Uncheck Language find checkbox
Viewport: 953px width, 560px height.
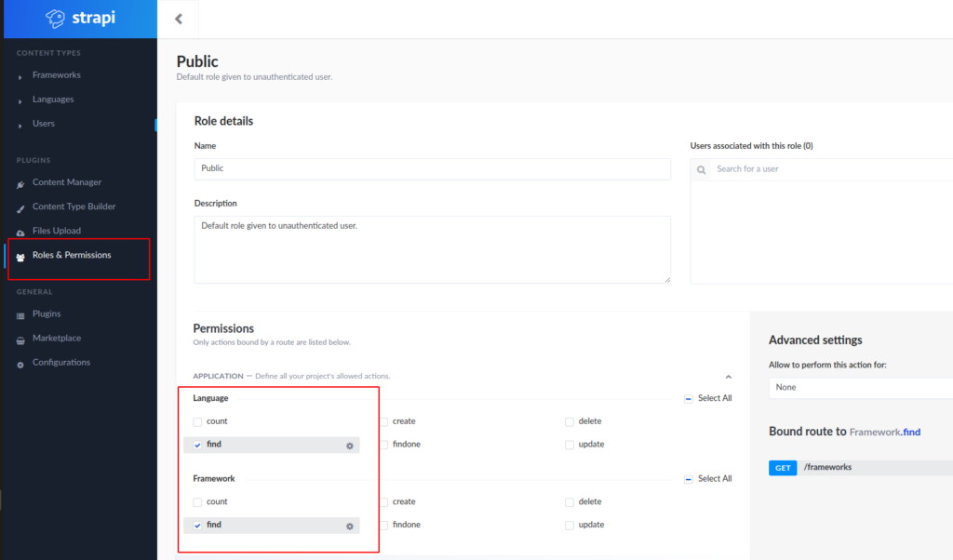coord(197,445)
